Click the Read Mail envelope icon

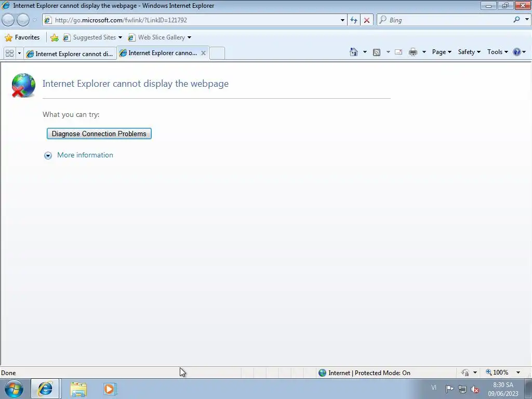coord(398,52)
